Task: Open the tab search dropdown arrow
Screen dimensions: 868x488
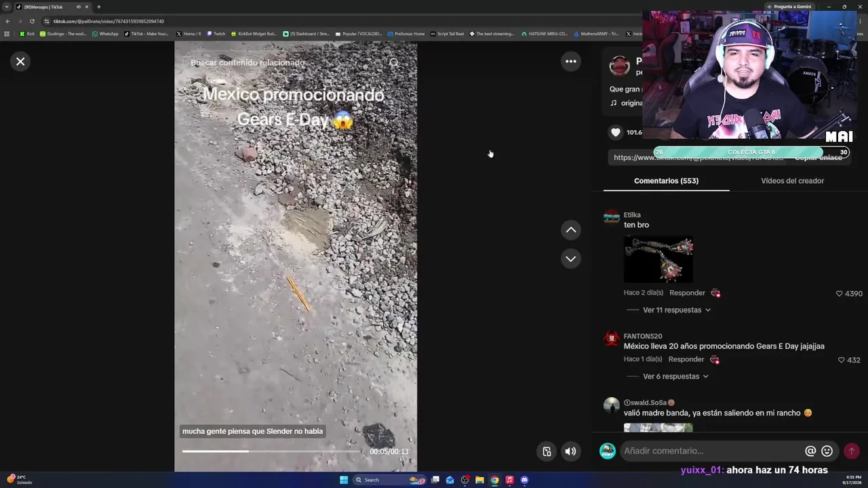Action: (x=7, y=7)
